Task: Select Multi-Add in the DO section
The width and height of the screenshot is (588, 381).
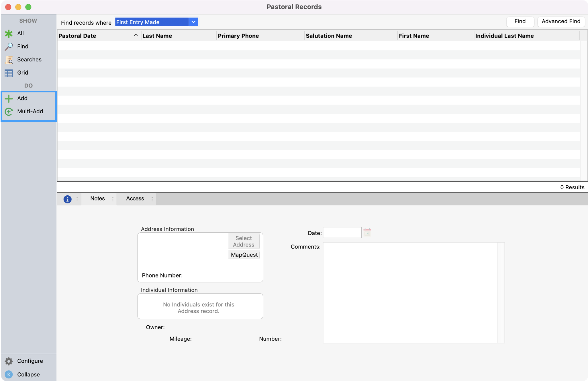Action: (30, 111)
